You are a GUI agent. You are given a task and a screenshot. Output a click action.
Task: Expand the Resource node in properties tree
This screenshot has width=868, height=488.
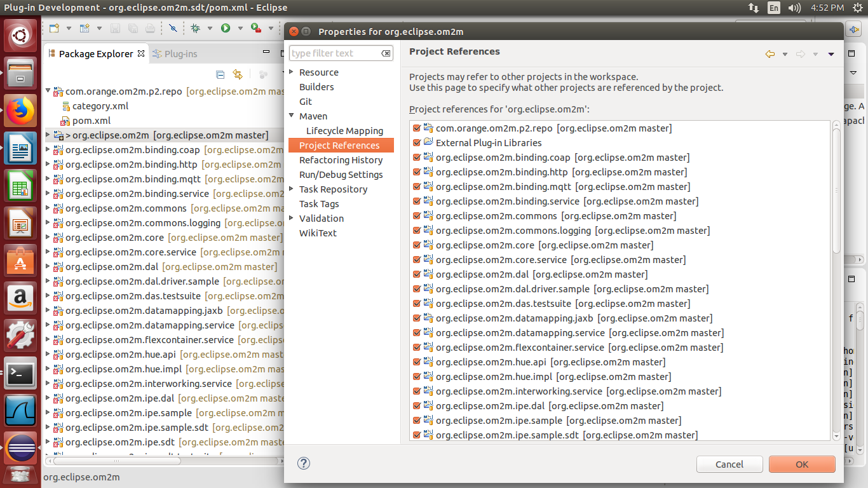coord(292,72)
